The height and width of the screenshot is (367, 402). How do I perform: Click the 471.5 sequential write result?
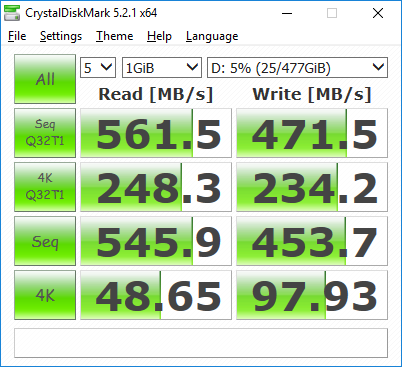point(312,133)
